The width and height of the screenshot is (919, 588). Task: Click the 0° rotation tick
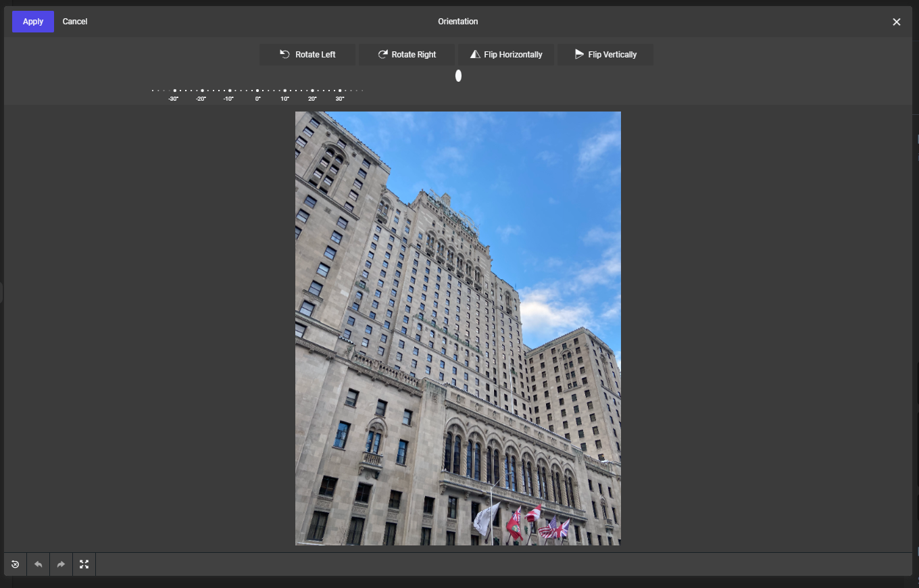click(x=257, y=91)
